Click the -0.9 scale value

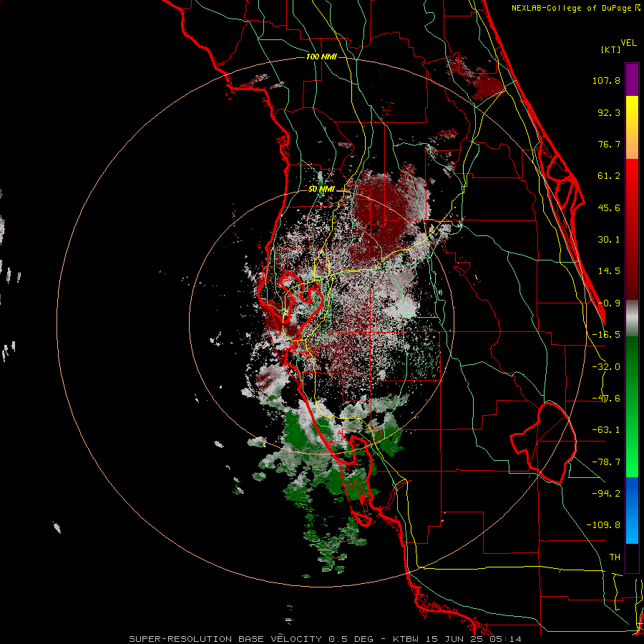coord(609,303)
